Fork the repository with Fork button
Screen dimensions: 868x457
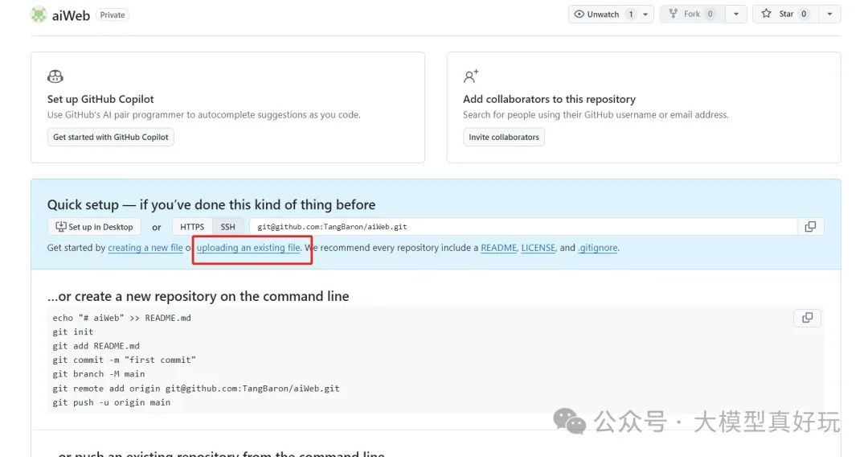tap(693, 14)
